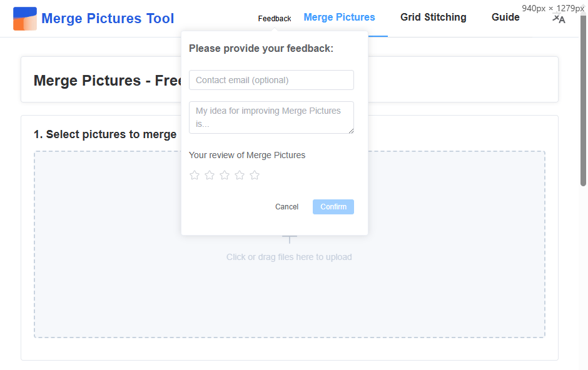Cancel the feedback dialog
The height and width of the screenshot is (370, 588).
pyautogui.click(x=286, y=207)
